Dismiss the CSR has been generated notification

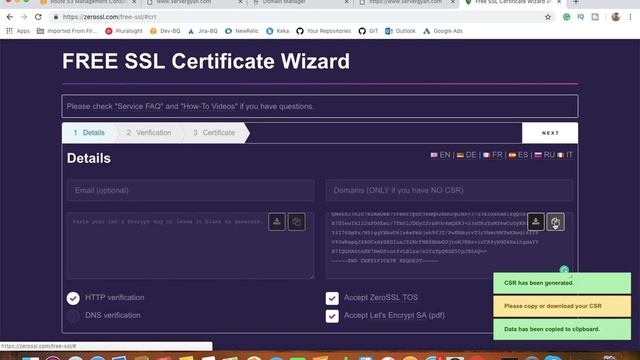562,283
